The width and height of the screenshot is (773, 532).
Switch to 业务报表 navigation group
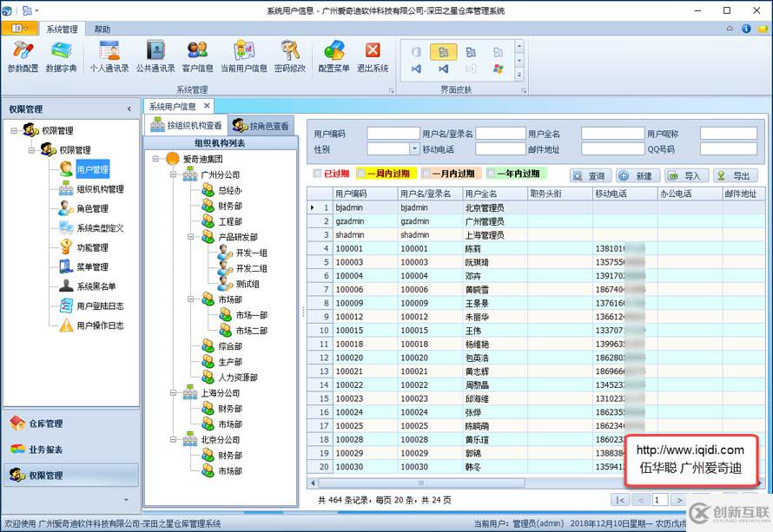coord(71,450)
